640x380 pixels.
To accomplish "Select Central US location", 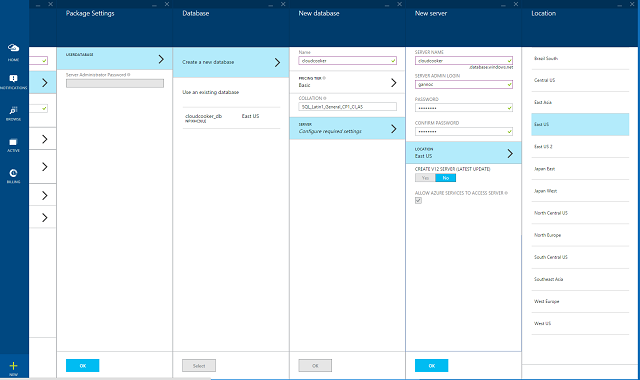I will 580,80.
